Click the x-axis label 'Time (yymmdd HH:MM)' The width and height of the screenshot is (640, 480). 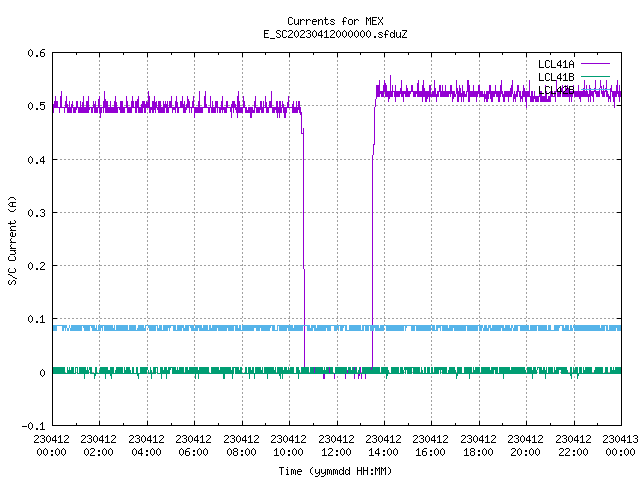click(x=335, y=471)
